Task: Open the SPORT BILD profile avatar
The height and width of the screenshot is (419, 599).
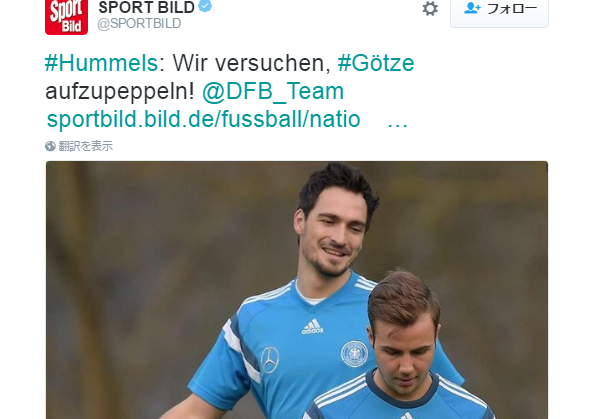Action: (x=66, y=17)
